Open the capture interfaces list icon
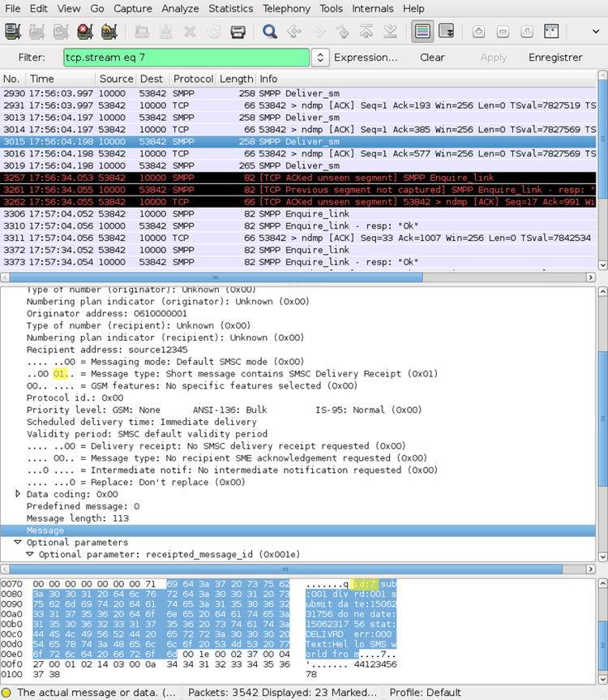This screenshot has width=608, height=700. 12,32
